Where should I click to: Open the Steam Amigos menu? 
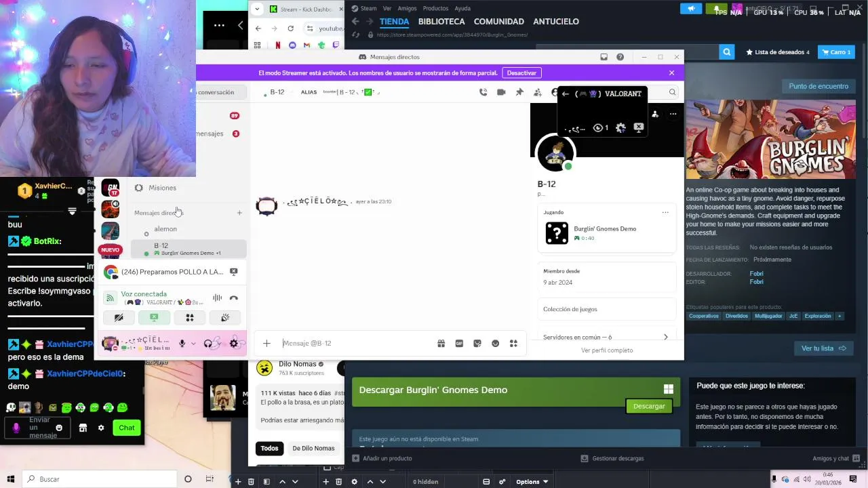[x=407, y=8]
